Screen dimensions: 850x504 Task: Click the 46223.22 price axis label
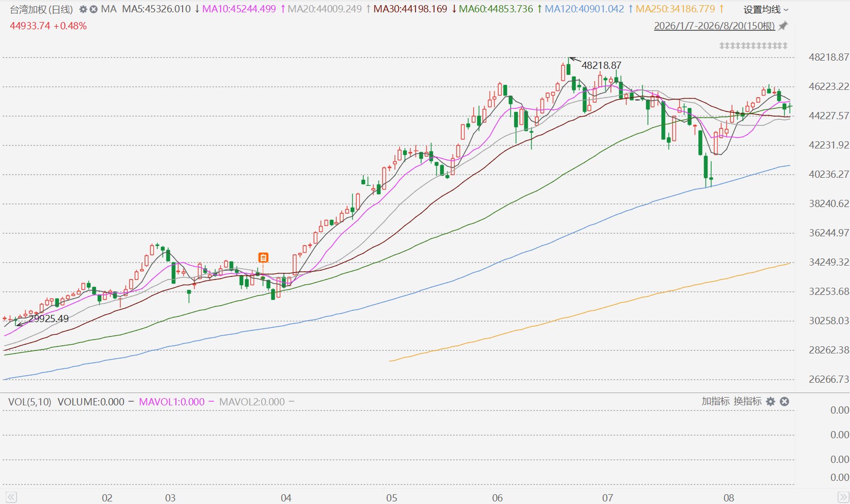coord(829,86)
